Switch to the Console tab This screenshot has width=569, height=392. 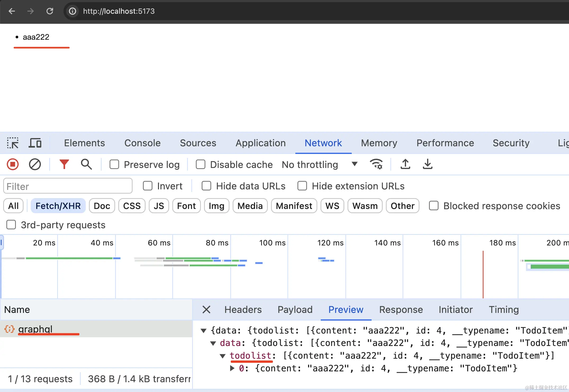tap(142, 143)
